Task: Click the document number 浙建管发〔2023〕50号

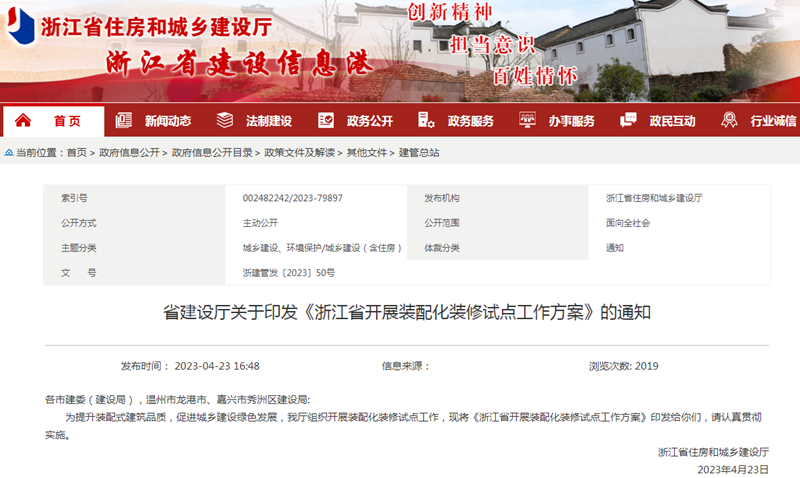Action: [288, 273]
